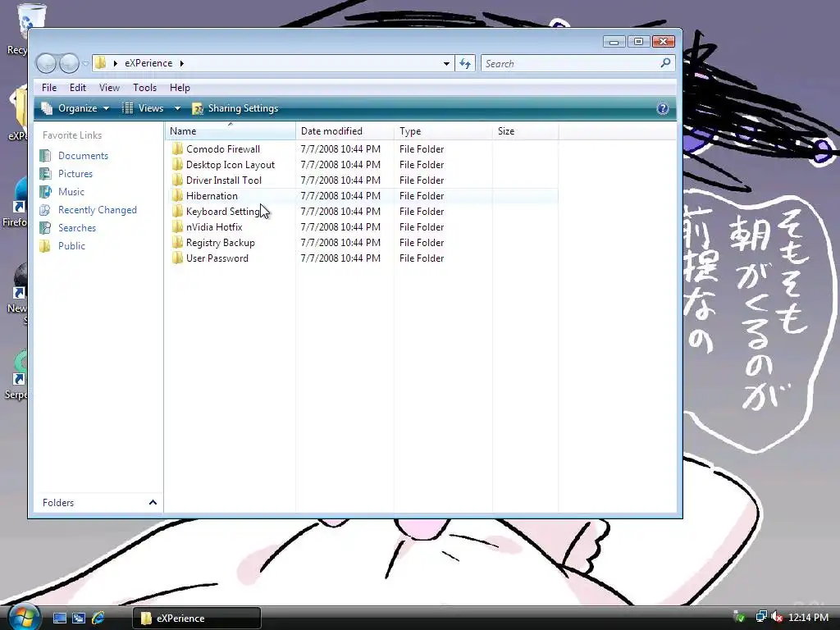Expand the address bar history dropdown
840x630 pixels.
click(446, 64)
